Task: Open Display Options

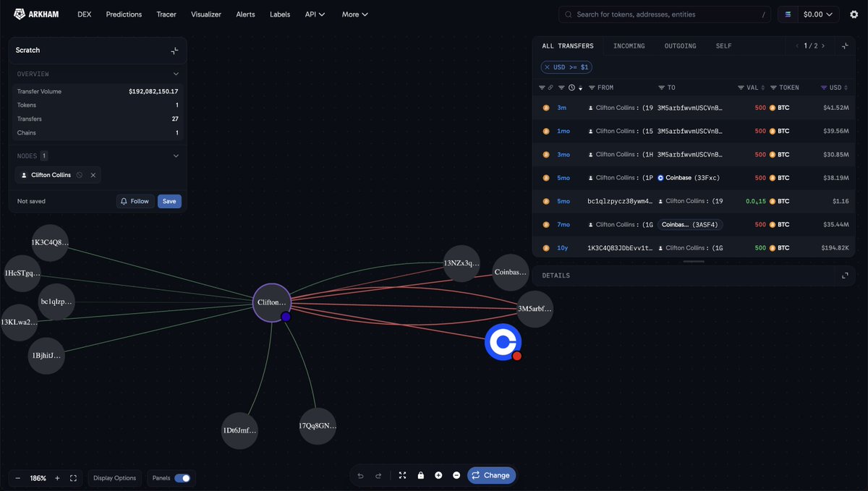Action: tap(115, 478)
